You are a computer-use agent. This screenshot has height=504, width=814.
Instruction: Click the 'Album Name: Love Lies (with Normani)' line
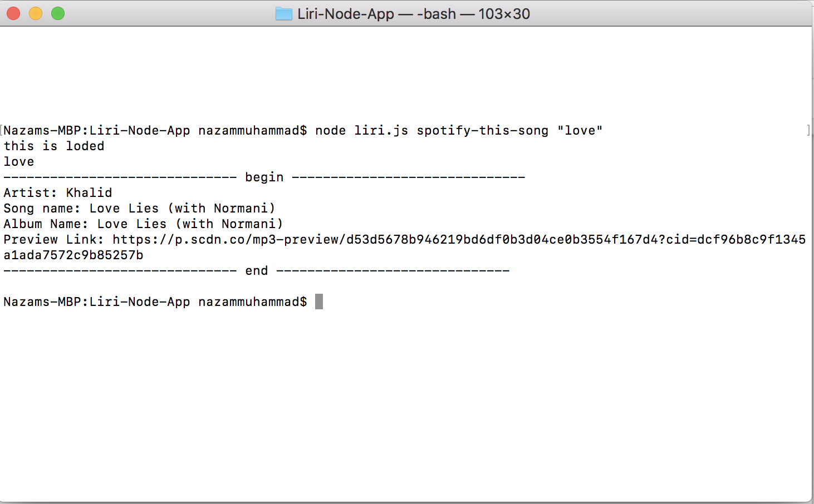point(143,224)
